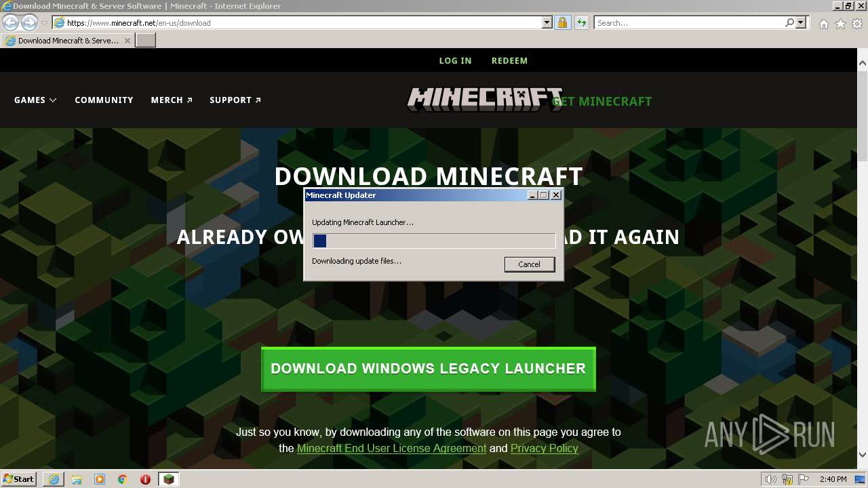Screen dimensions: 868x488
Task: Click the LOG IN link
Action: 455,60
